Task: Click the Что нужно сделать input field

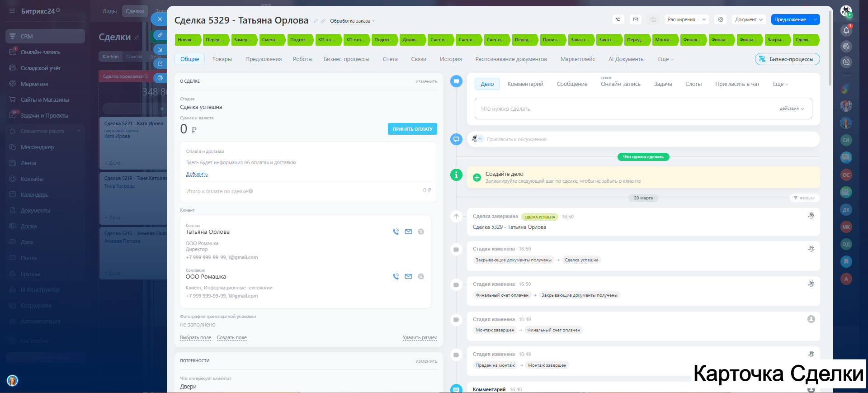Action: [624, 109]
